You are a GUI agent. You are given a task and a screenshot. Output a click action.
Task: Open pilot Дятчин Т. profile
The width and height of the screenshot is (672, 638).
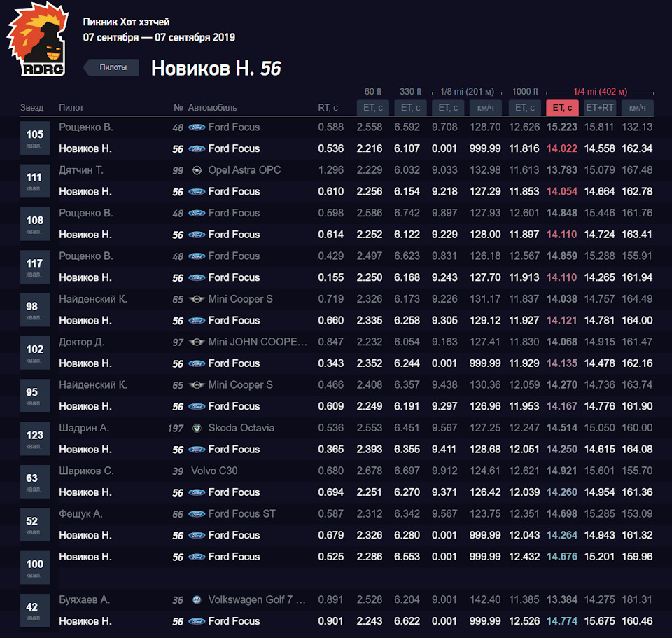[81, 170]
